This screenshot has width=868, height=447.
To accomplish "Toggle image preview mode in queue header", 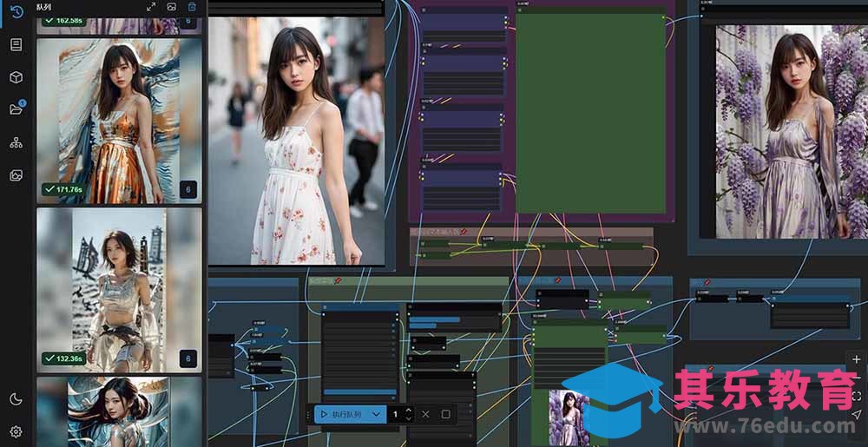I will pyautogui.click(x=172, y=7).
